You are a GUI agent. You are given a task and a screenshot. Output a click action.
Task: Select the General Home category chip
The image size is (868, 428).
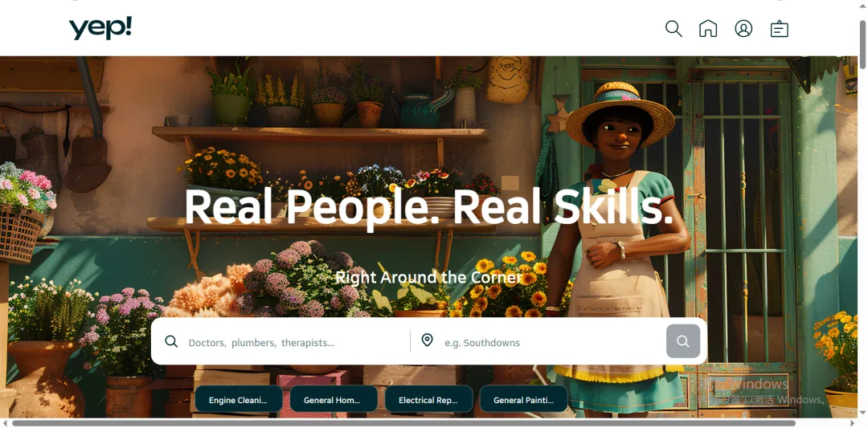click(334, 400)
